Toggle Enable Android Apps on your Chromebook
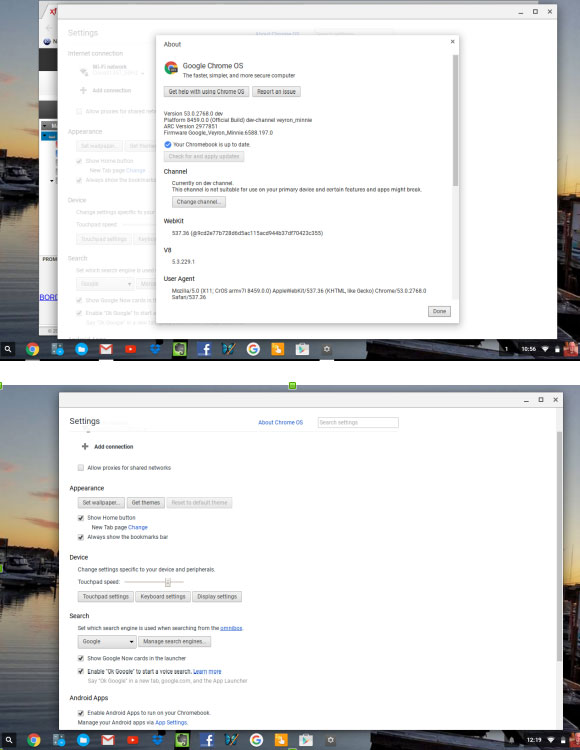 tap(81, 713)
